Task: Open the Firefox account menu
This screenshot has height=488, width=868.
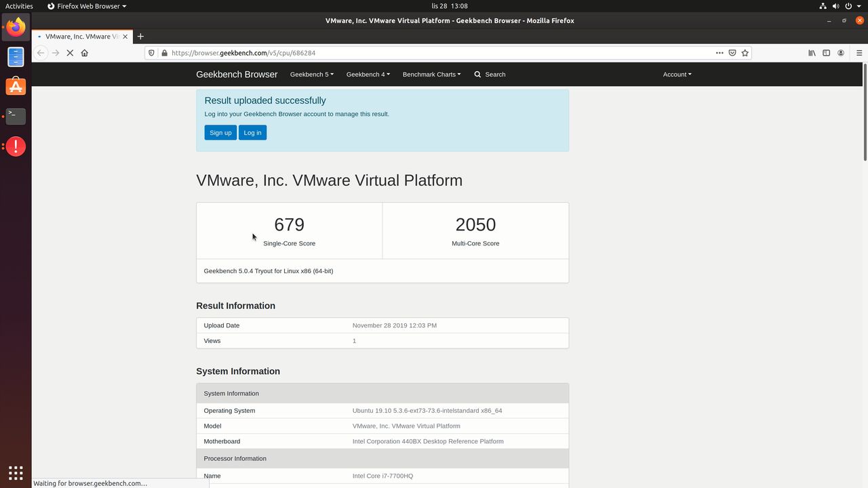Action: pos(841,53)
